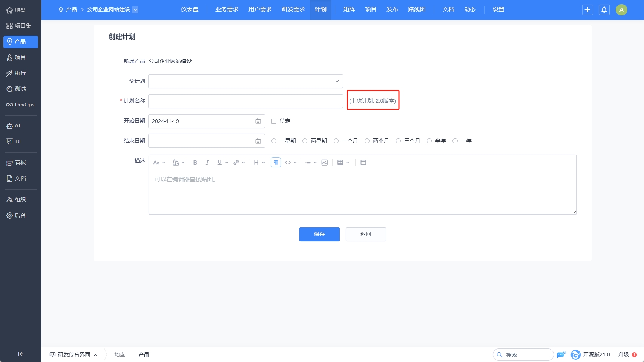Open the 研发需求 navigation tab
644x362 pixels.
click(x=293, y=9)
